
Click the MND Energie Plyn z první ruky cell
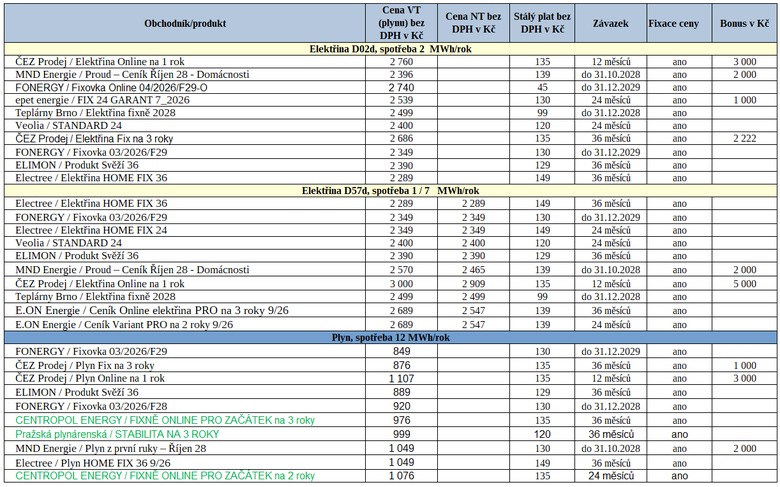pos(185,448)
